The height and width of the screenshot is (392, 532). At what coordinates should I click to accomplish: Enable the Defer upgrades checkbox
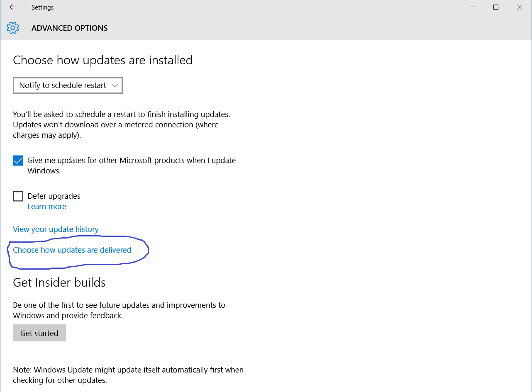pos(18,196)
